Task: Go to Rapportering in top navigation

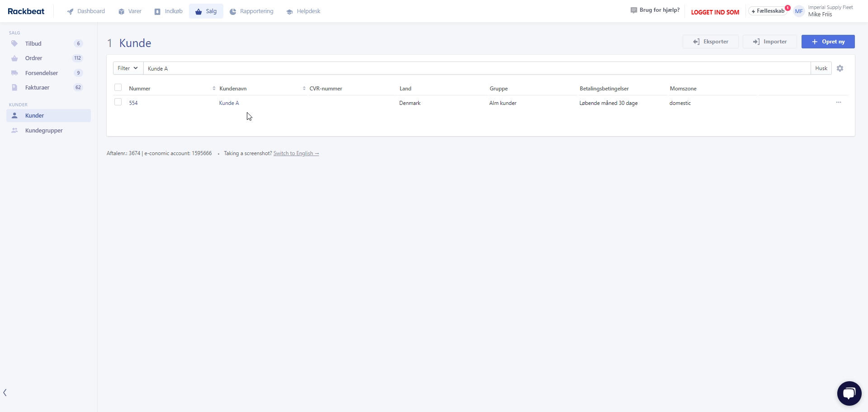Action: coord(251,11)
